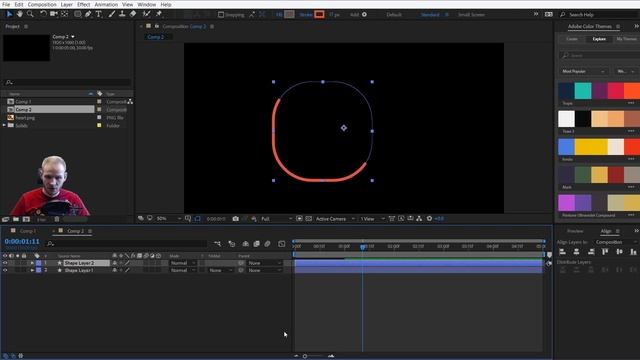This screenshot has width=640, height=360.
Task: Click the Composition Mini-Flowchart icon in timeline
Action: coord(217,244)
